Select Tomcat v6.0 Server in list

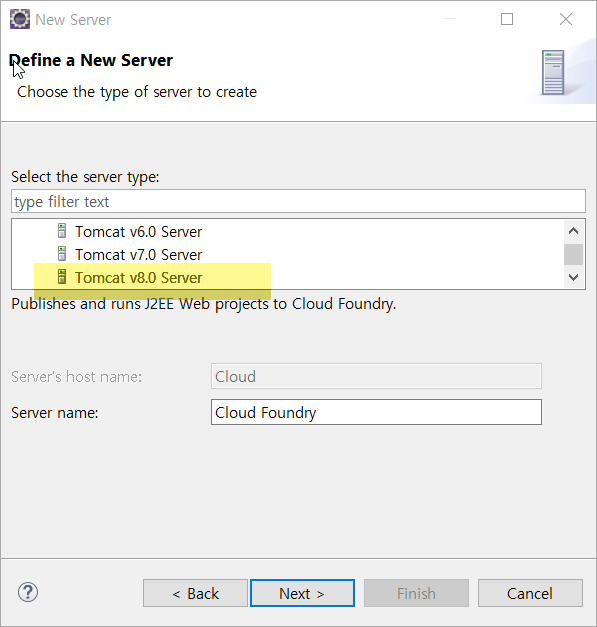point(138,232)
